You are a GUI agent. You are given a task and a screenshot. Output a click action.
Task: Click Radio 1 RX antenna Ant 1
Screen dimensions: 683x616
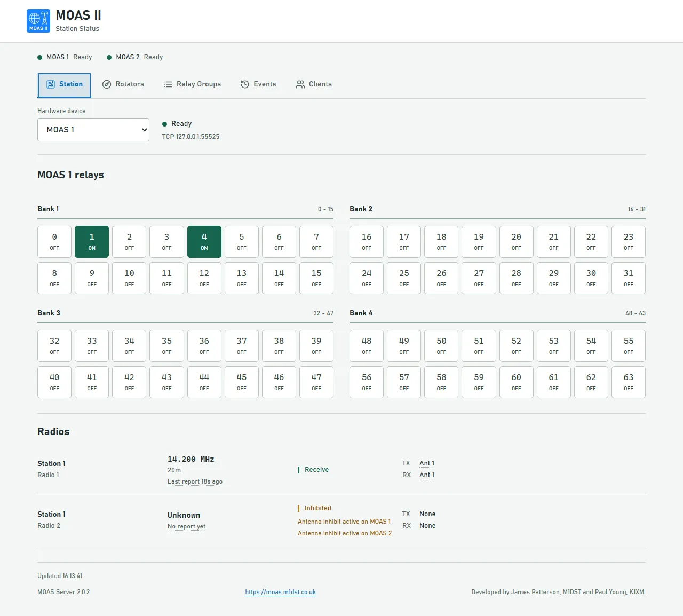[x=427, y=475]
